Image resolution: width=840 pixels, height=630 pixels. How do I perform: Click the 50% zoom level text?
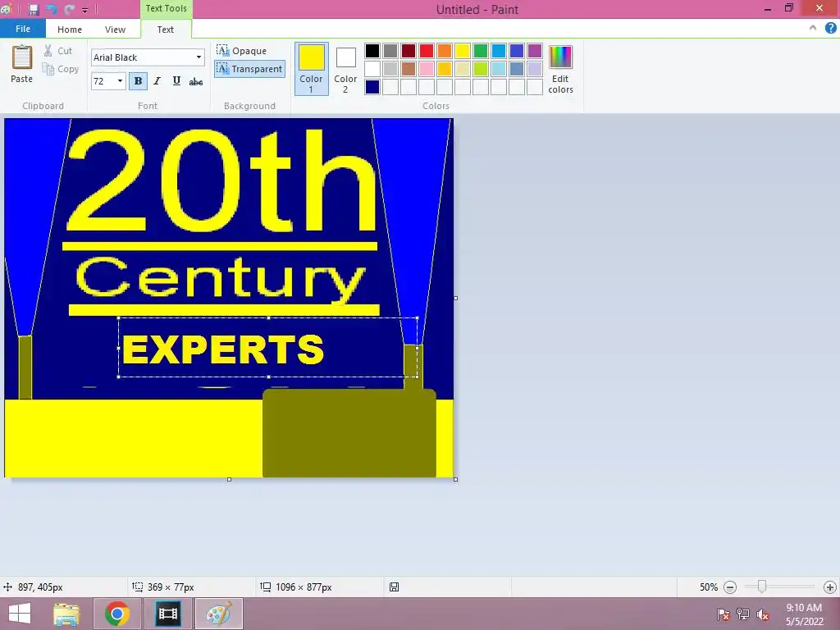708,587
